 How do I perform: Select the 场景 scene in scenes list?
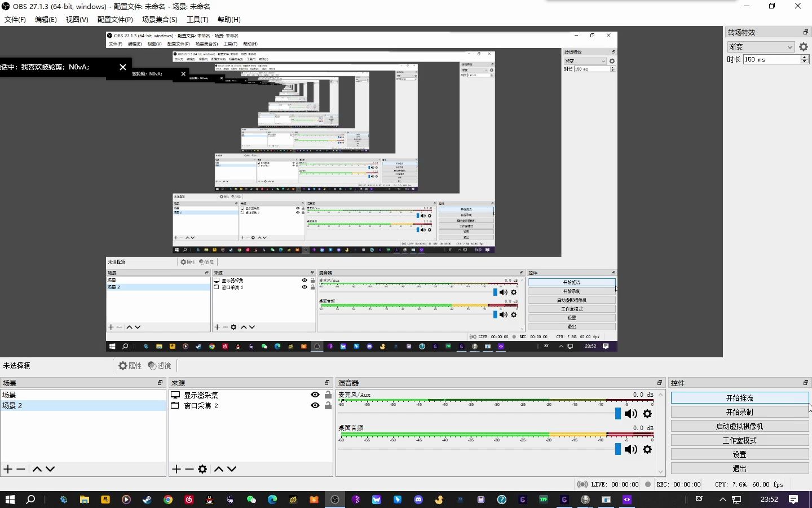pos(83,395)
